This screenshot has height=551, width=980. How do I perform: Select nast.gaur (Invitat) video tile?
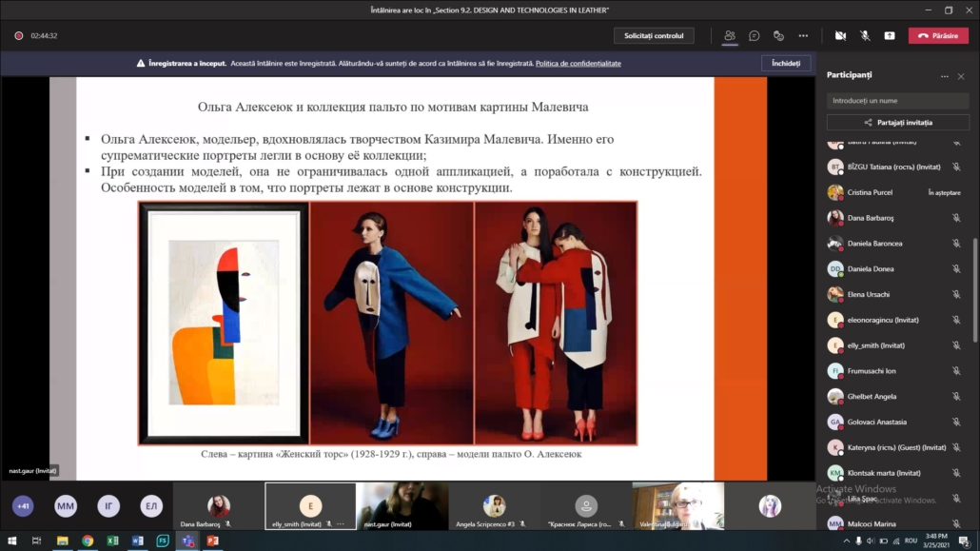tap(402, 506)
